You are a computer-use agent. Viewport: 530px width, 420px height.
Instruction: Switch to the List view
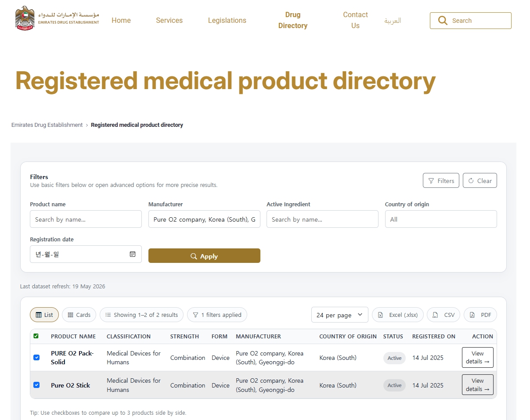point(44,315)
